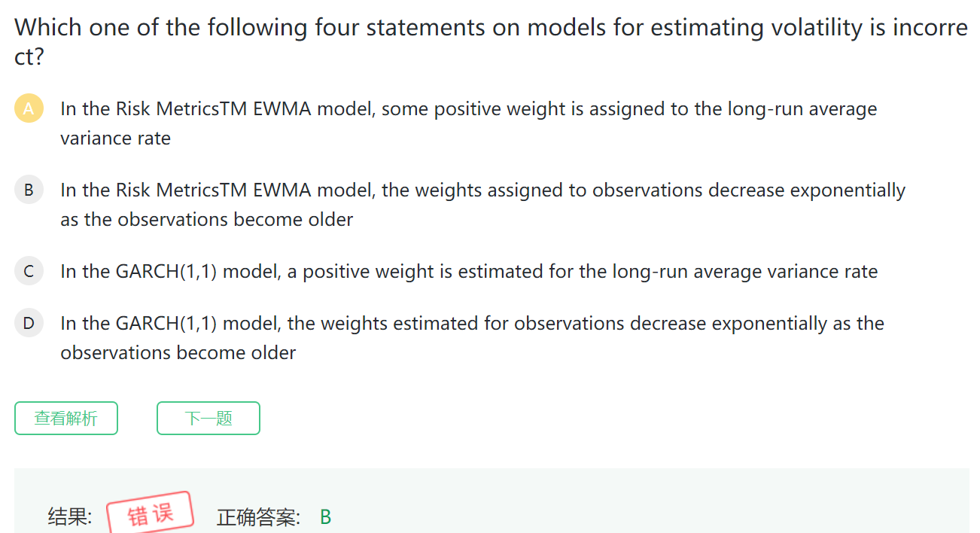Click the wrapped "ct?" question ending

click(x=29, y=57)
